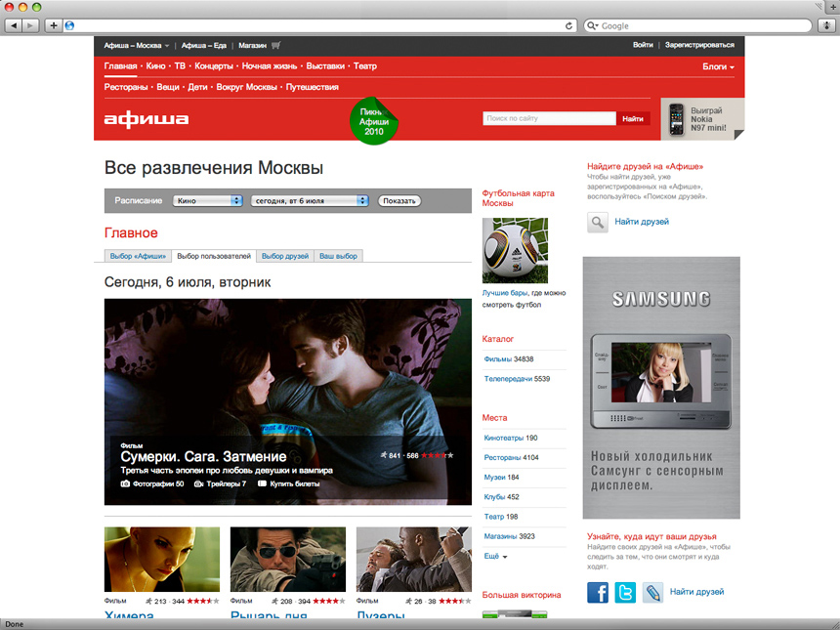
Task: Open the Вещи navigation item
Action: (168, 87)
